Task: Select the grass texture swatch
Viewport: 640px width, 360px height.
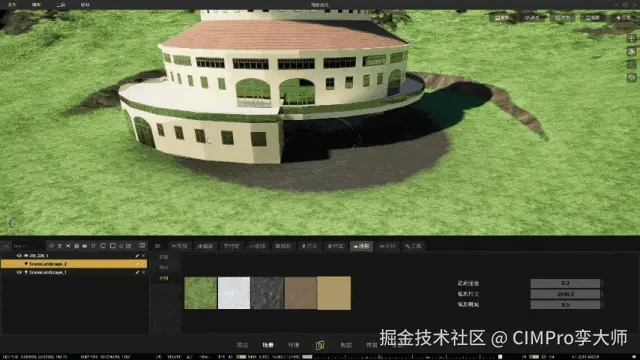Action: tap(200, 293)
